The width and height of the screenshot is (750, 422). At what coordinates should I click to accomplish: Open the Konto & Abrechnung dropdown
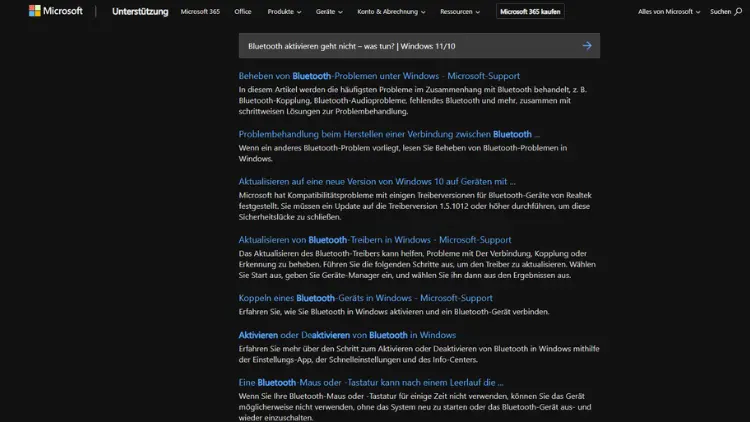[x=392, y=12]
